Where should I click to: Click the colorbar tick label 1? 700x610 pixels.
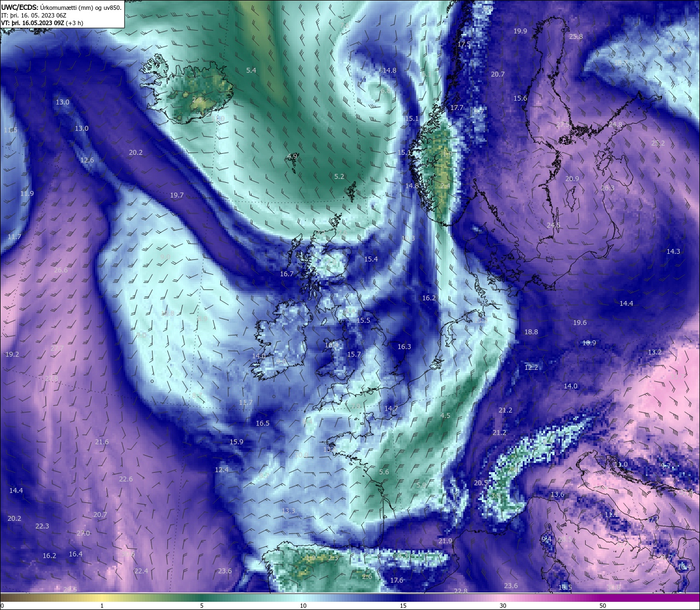pos(102,606)
